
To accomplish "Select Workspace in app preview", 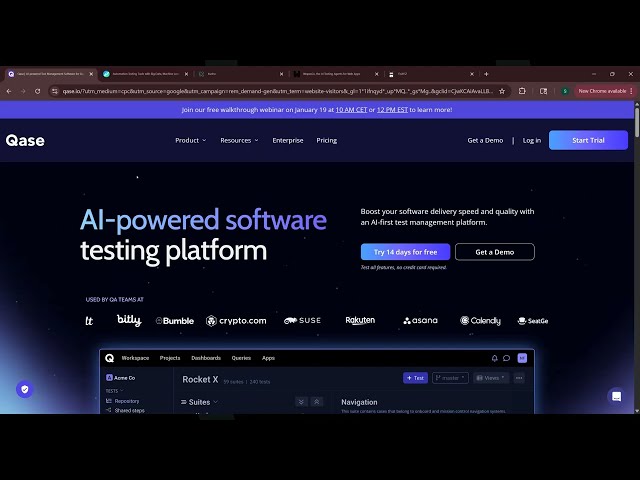I will point(135,358).
